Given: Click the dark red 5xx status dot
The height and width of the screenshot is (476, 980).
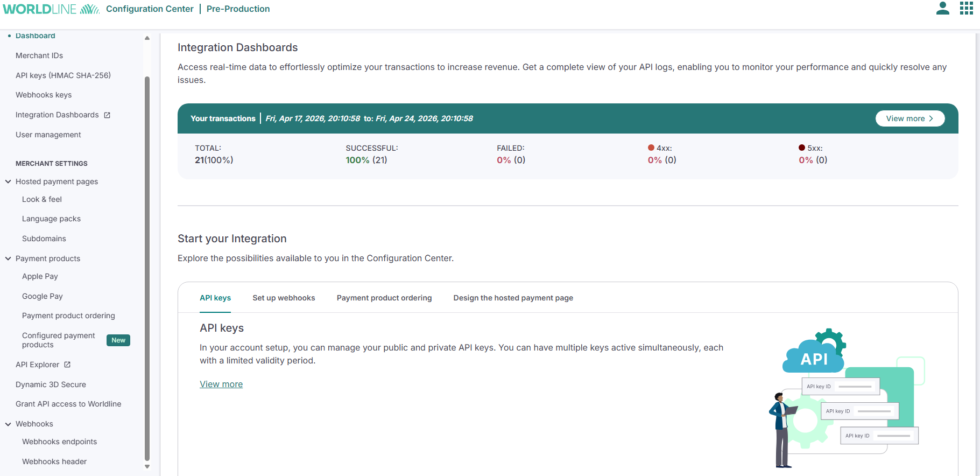Looking at the screenshot, I should click(x=802, y=148).
